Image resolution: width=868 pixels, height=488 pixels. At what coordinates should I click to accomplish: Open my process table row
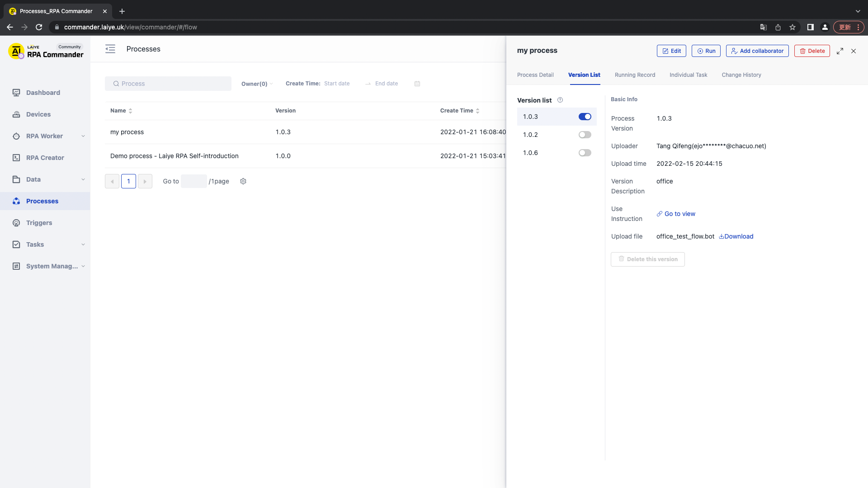tap(305, 132)
